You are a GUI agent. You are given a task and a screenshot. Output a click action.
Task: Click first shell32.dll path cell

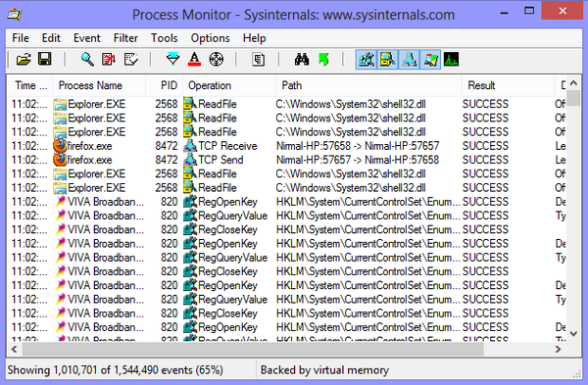[x=351, y=104]
